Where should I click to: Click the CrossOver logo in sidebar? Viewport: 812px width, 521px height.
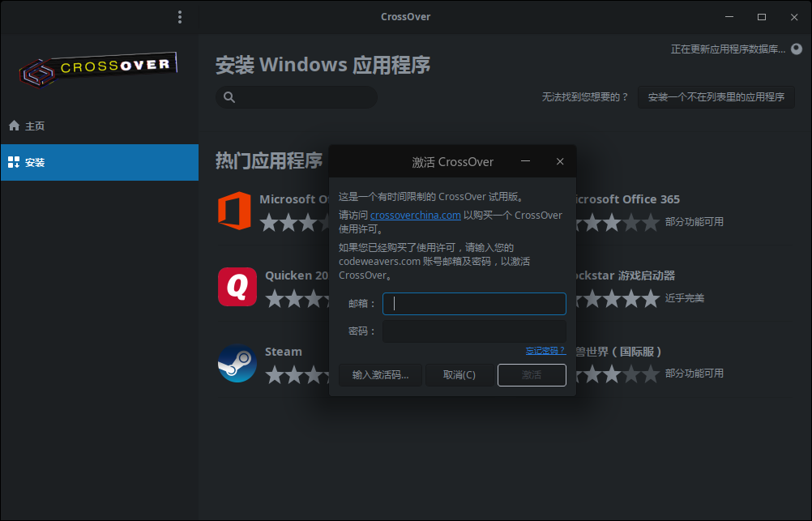[99, 70]
